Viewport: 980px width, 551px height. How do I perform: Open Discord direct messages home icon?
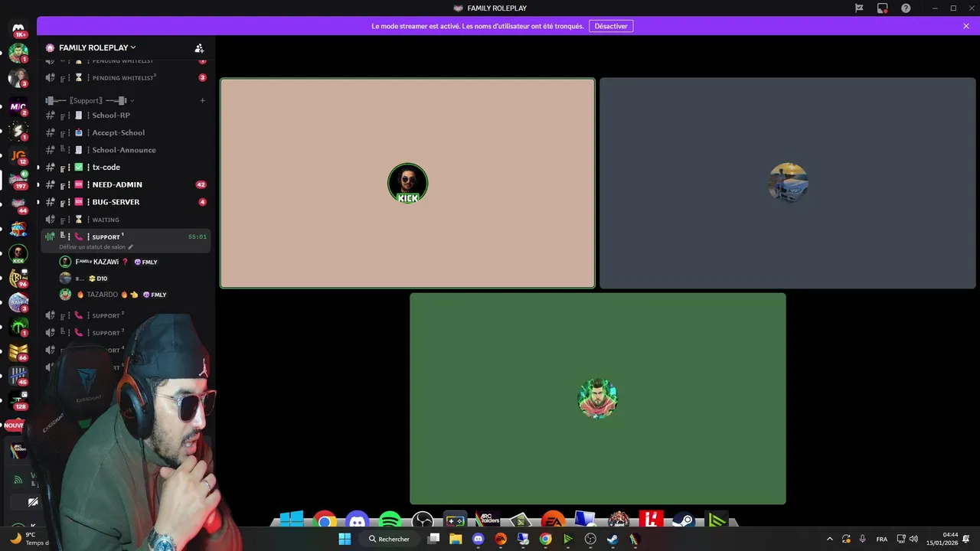(x=18, y=29)
